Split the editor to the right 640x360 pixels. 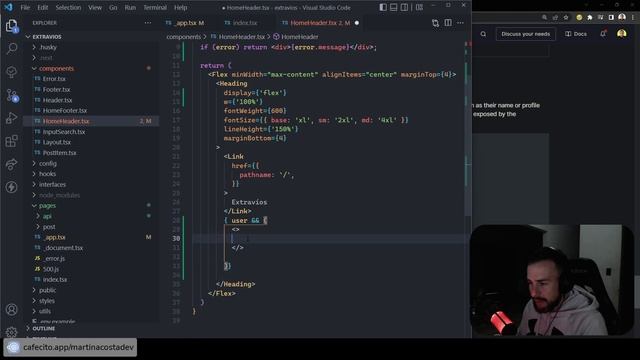(x=448, y=23)
